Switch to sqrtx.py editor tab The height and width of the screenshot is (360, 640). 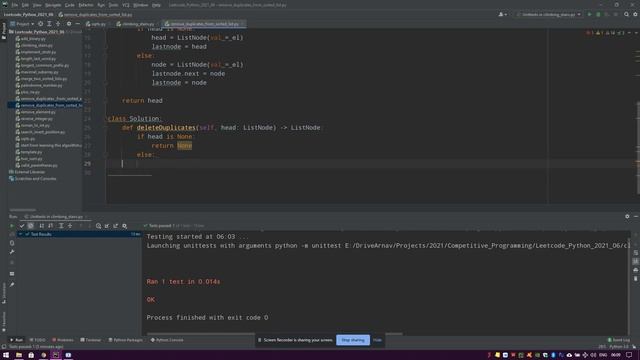(96, 24)
